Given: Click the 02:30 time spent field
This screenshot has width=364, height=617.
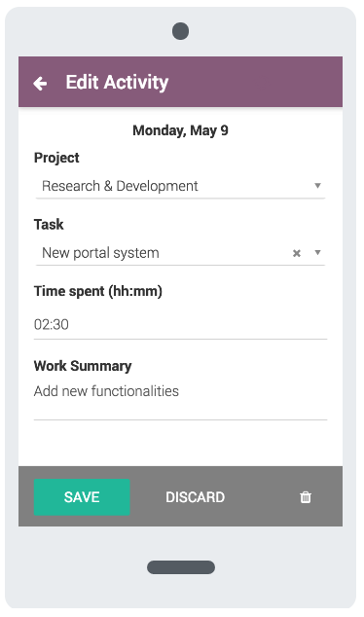Looking at the screenshot, I should [180, 325].
